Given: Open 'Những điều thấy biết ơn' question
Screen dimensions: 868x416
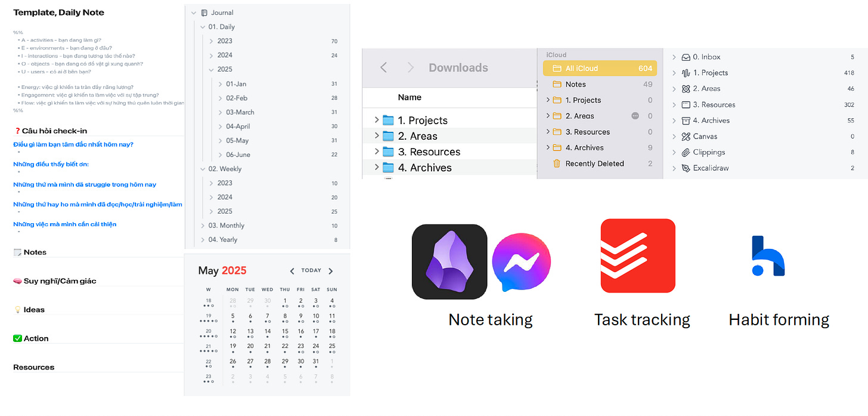Looking at the screenshot, I should 51,164.
